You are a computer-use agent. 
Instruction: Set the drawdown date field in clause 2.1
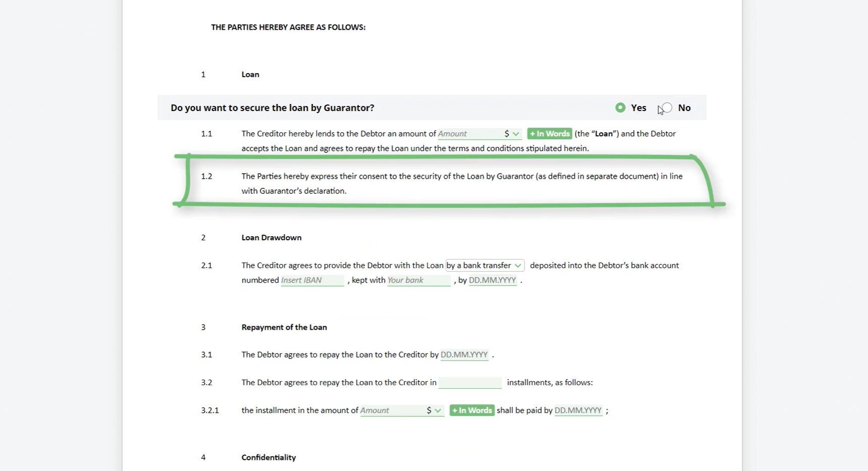pyautogui.click(x=493, y=280)
